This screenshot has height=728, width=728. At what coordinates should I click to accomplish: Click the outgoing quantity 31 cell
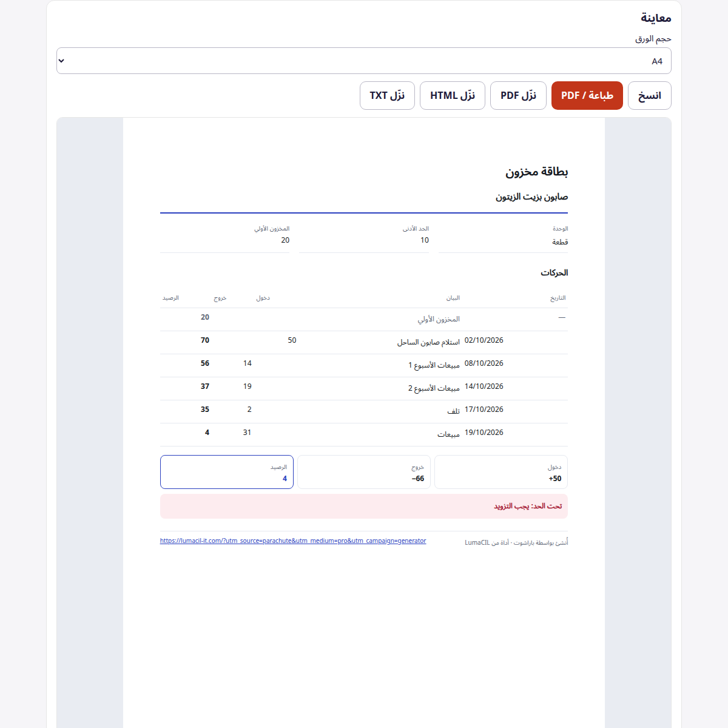tap(248, 433)
